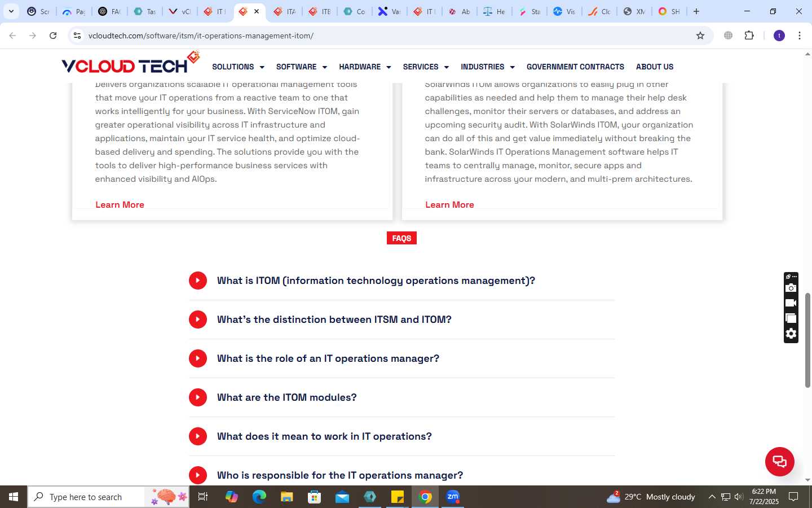812x508 pixels.
Task: Open the ABOUT US page
Action: [655, 67]
